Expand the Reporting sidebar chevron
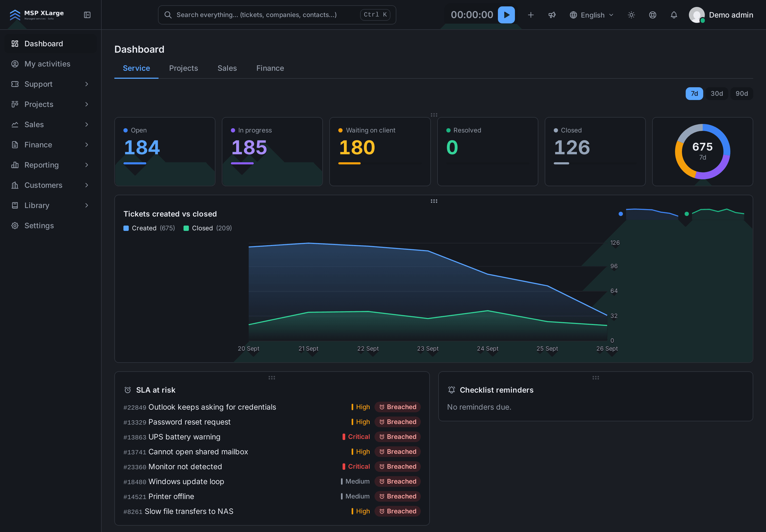Viewport: 766px width, 532px height. [x=86, y=165]
